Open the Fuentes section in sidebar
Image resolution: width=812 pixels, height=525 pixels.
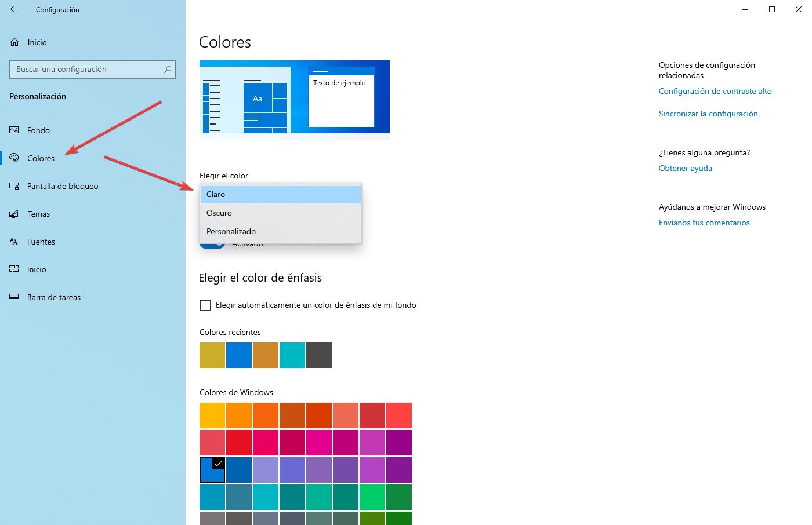click(x=41, y=242)
